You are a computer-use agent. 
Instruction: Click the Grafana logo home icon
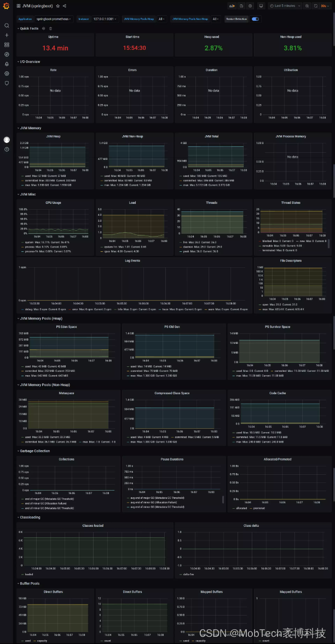pos(7,6)
